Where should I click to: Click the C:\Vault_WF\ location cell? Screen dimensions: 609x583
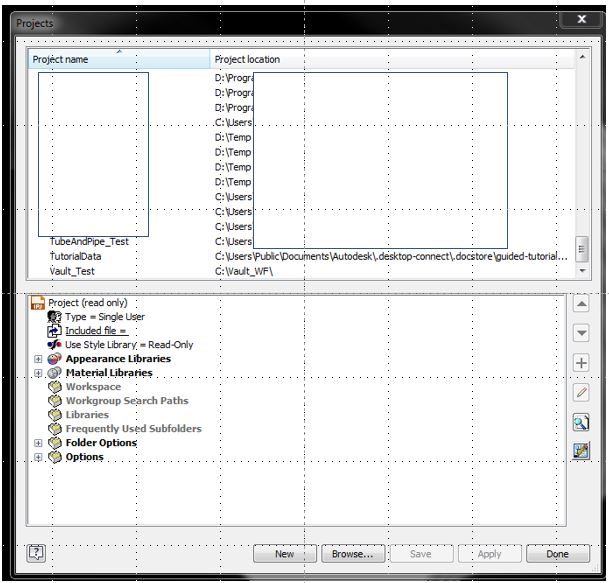coord(244,271)
